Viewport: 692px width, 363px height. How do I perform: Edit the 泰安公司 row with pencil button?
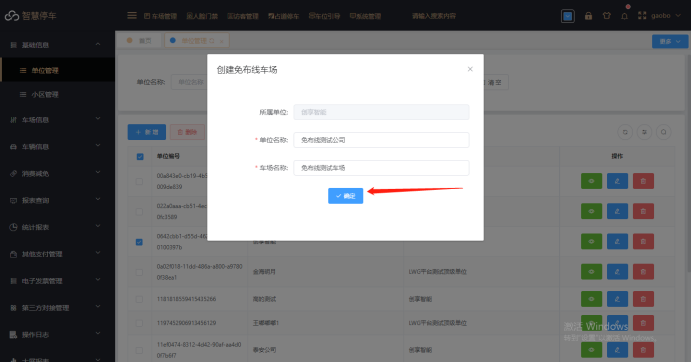click(617, 350)
